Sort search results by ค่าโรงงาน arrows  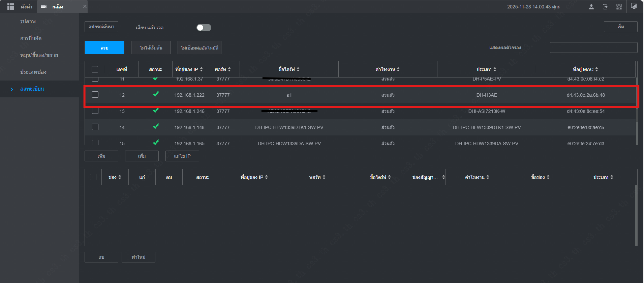coord(398,69)
